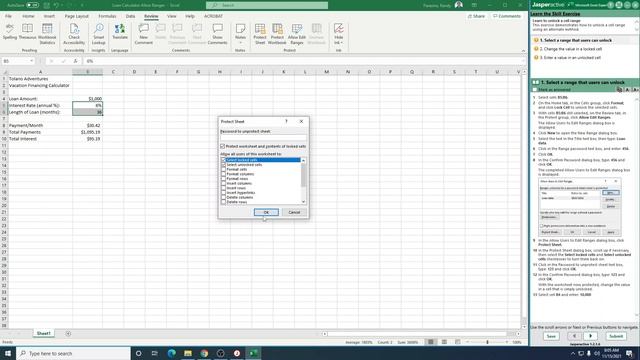
Task: Select the Sheet1 tab
Action: tap(44, 333)
